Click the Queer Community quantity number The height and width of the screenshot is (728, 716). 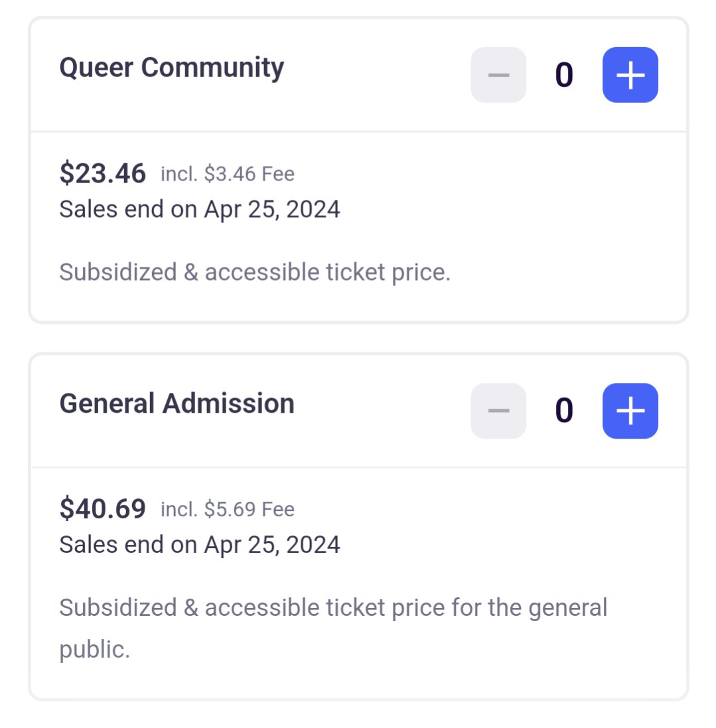click(x=564, y=75)
